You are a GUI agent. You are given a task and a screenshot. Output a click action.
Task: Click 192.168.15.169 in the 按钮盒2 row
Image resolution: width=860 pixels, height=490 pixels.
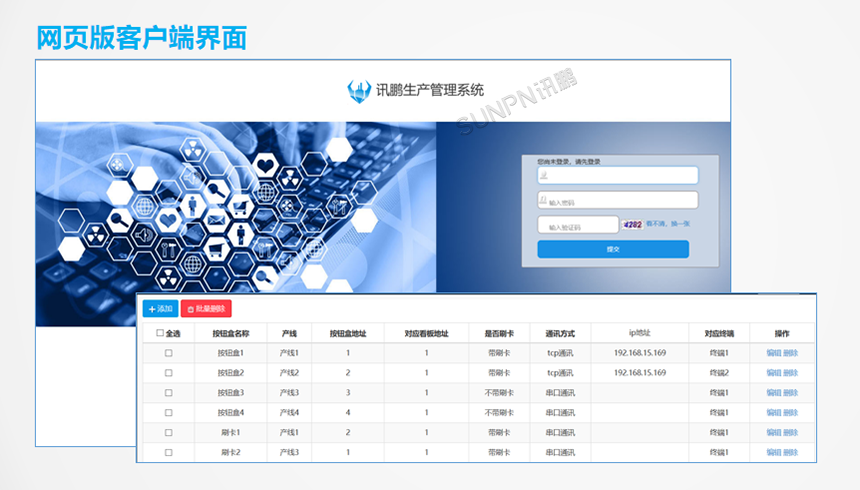640,372
